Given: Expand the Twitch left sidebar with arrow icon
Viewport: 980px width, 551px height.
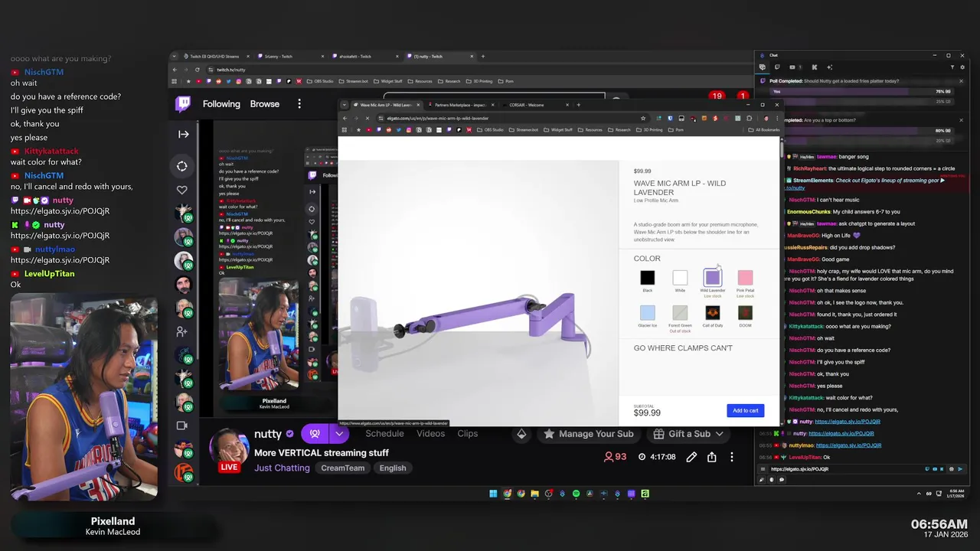Looking at the screenshot, I should click(184, 135).
